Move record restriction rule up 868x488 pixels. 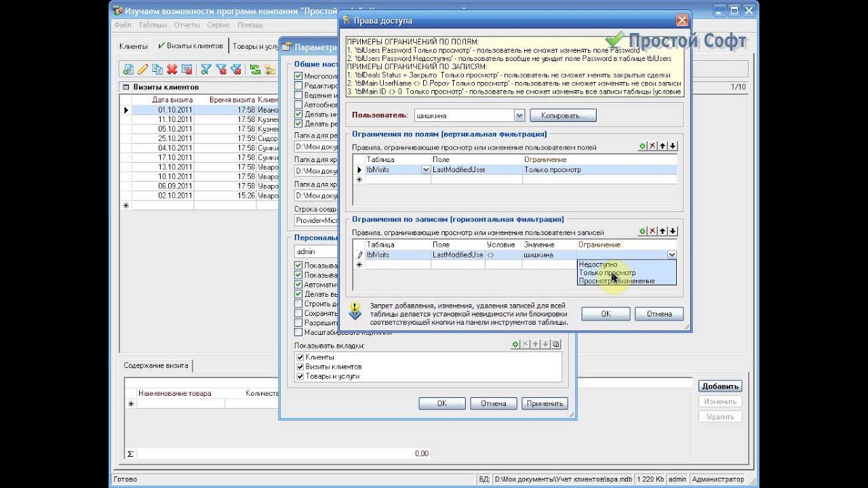663,232
